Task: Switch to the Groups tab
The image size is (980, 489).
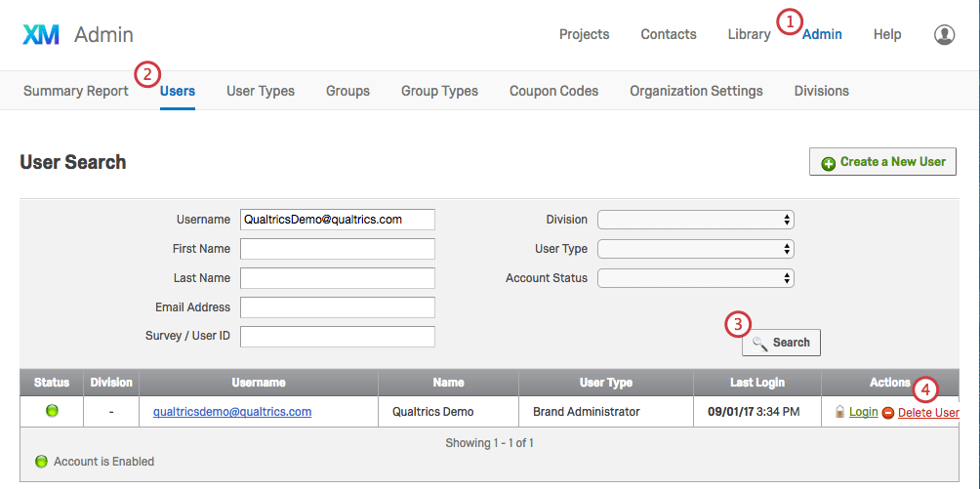Action: tap(347, 92)
